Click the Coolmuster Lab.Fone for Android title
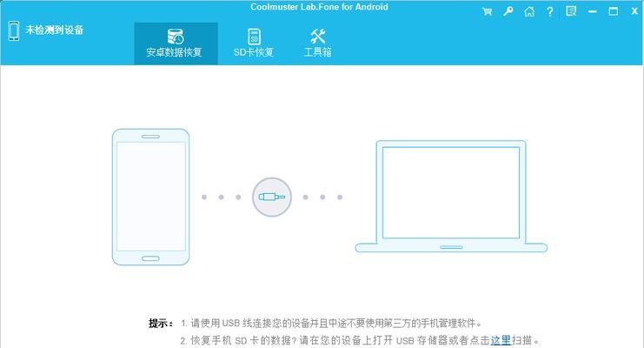This screenshot has width=644, height=348. [319, 7]
